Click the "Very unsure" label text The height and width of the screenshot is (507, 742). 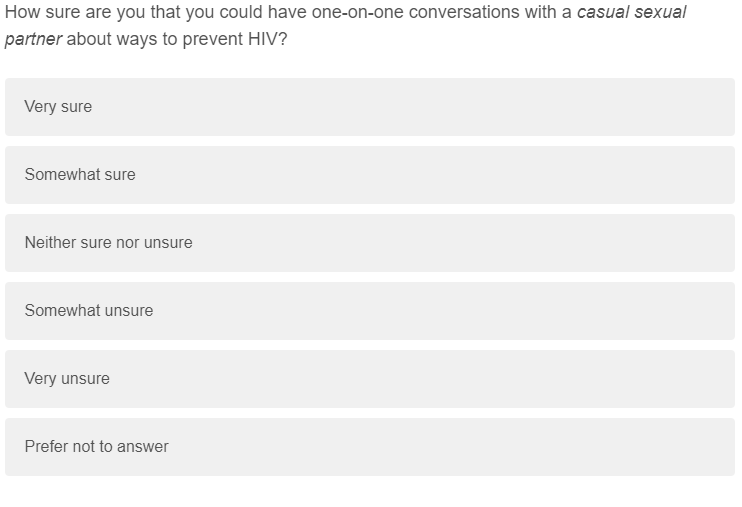pos(67,379)
